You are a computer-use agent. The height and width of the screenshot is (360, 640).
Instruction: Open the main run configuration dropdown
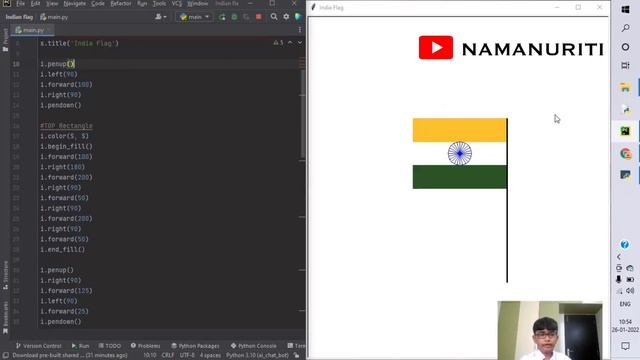pos(195,17)
